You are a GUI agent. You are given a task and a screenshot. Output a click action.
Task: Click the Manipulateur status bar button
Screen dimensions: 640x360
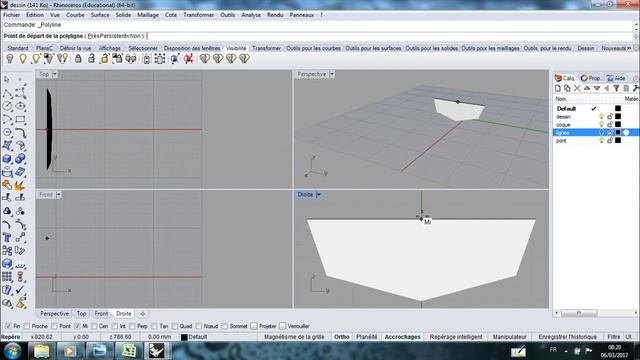pyautogui.click(x=509, y=337)
